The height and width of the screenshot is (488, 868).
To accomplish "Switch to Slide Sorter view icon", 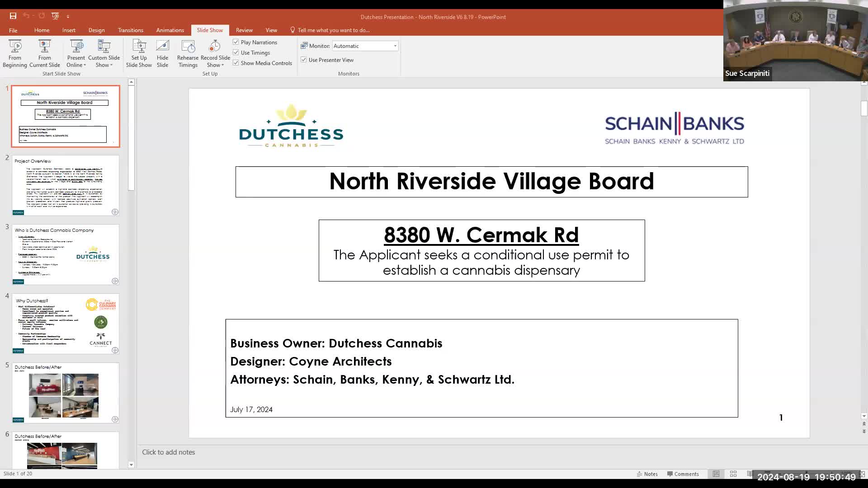I will tap(733, 474).
